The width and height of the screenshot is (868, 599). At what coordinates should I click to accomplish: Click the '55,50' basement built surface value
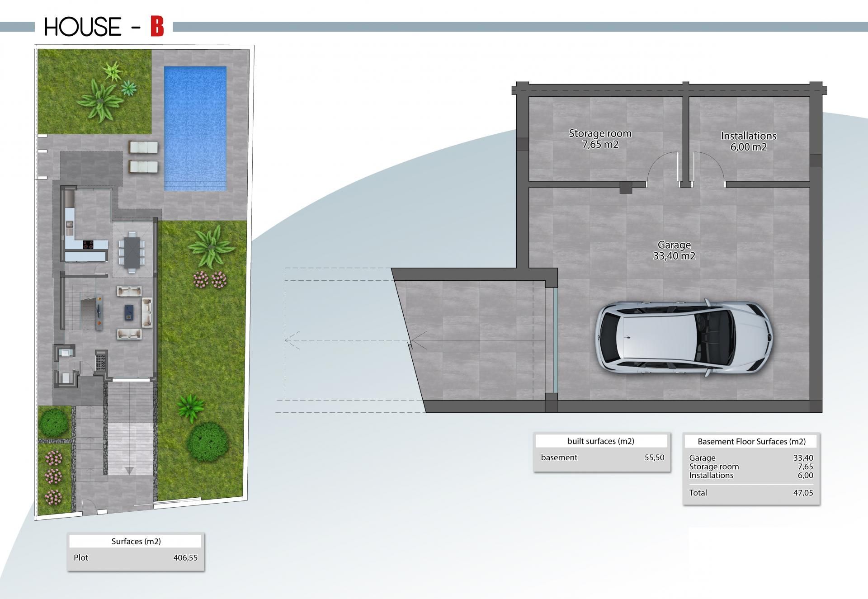pos(654,458)
